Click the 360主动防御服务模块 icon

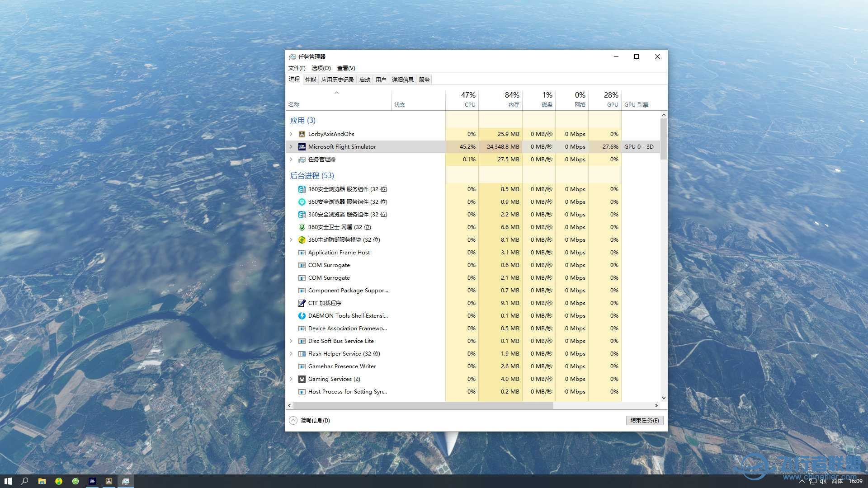(302, 240)
